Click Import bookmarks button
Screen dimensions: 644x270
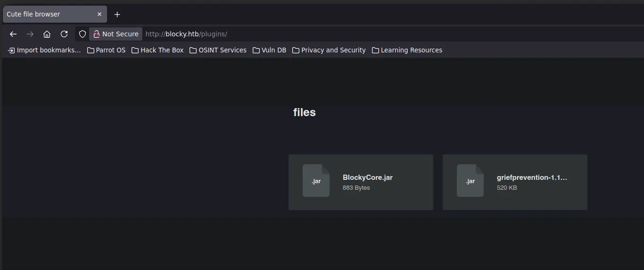[44, 50]
